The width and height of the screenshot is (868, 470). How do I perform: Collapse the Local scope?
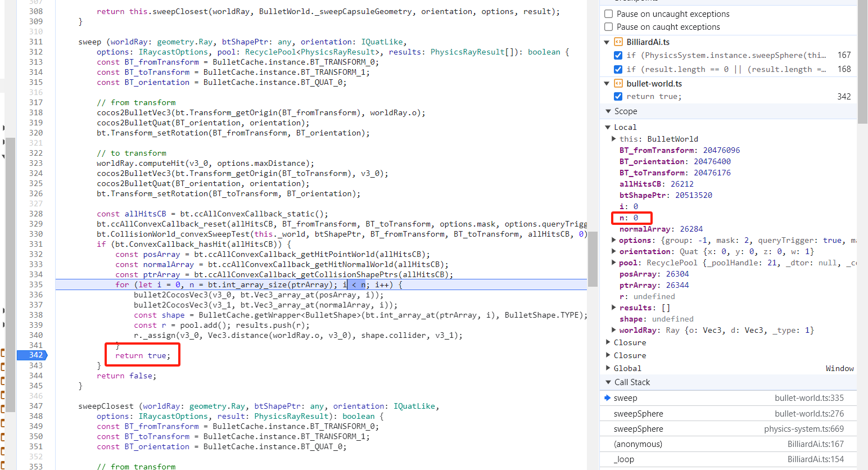point(608,128)
